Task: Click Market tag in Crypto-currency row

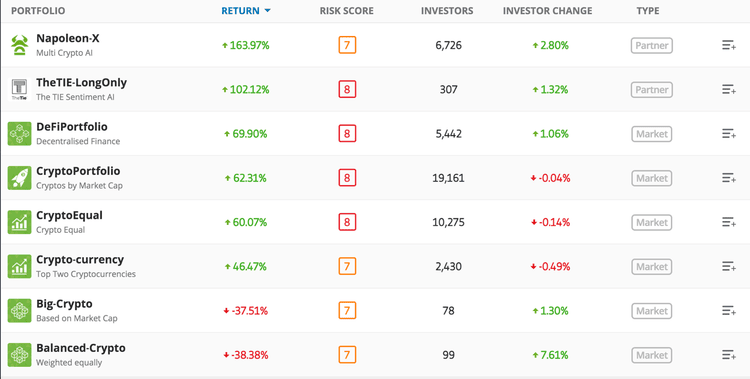Action: (651, 267)
